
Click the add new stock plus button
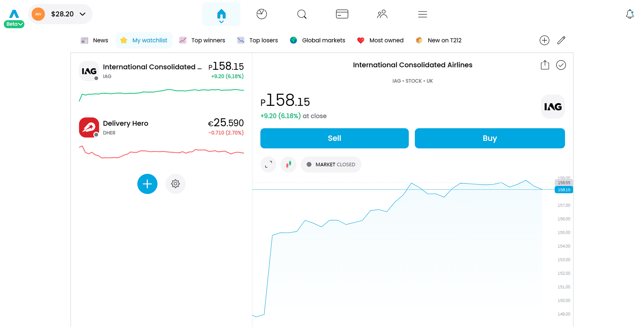click(147, 183)
